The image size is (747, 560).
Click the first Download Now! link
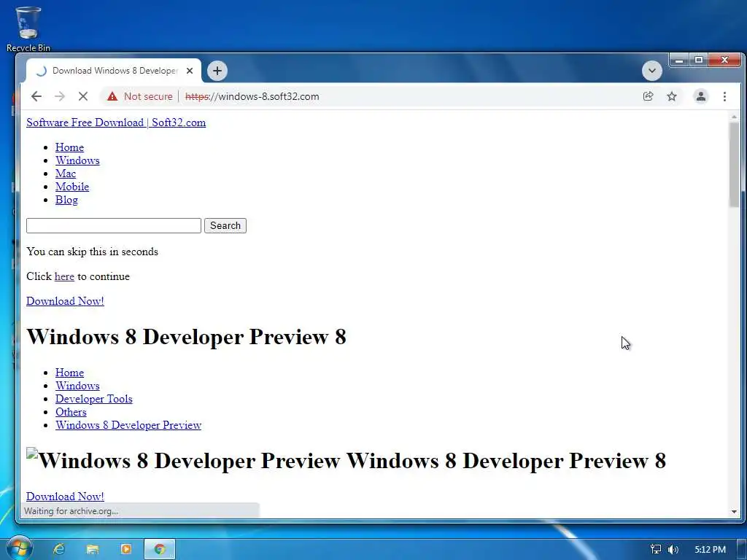pos(65,301)
